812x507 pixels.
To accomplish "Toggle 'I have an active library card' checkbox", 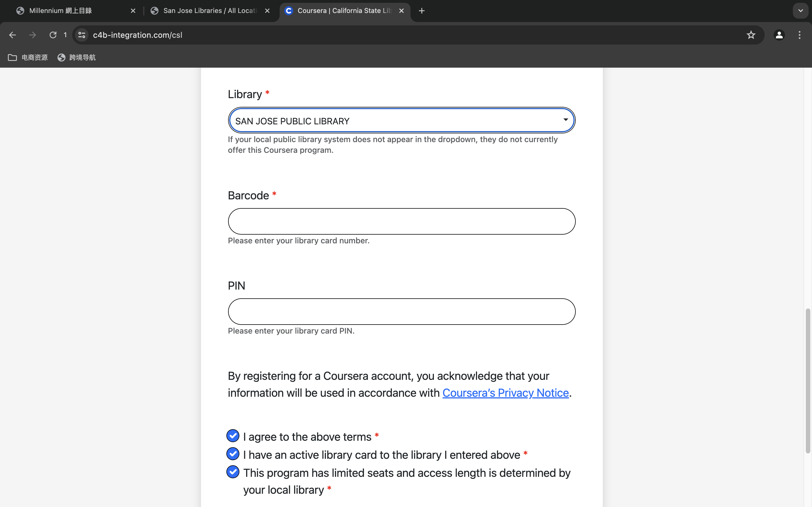I will tap(233, 454).
